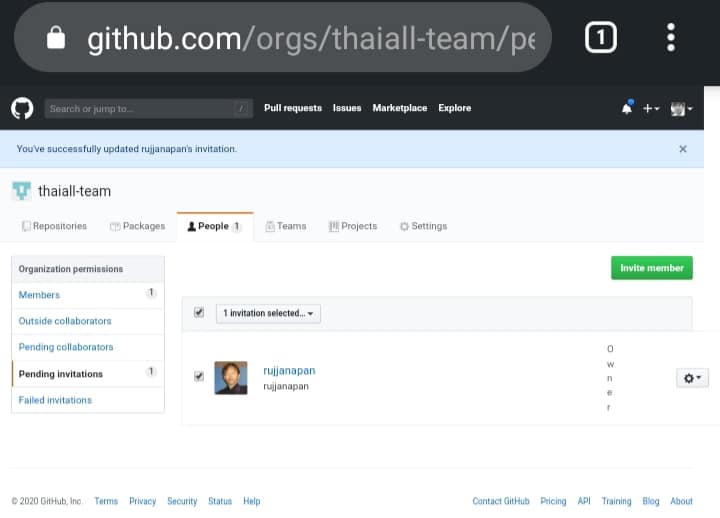Open the browser three-dot menu

670,38
